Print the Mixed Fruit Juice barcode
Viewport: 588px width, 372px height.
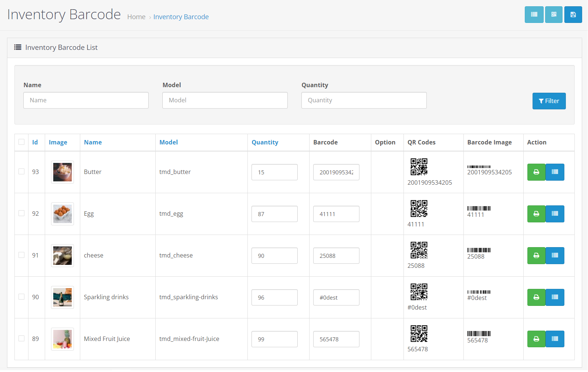(536, 339)
